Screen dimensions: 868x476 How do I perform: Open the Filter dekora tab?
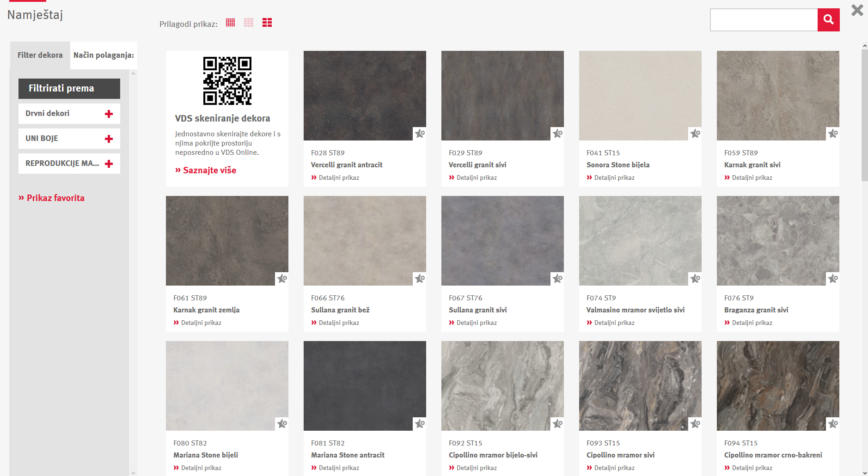[x=40, y=55]
